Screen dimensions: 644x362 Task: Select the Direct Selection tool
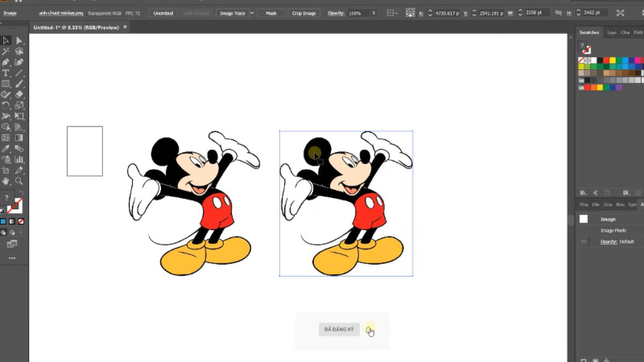coord(19,40)
